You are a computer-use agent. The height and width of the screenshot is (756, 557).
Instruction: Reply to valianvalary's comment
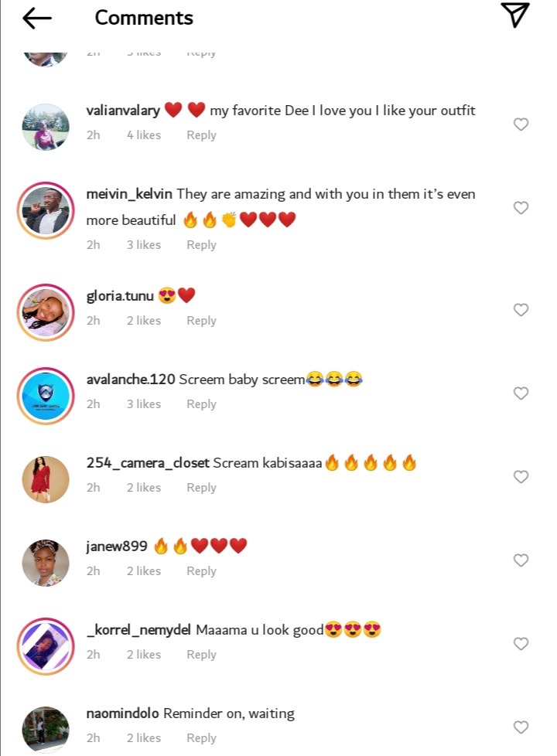201,135
